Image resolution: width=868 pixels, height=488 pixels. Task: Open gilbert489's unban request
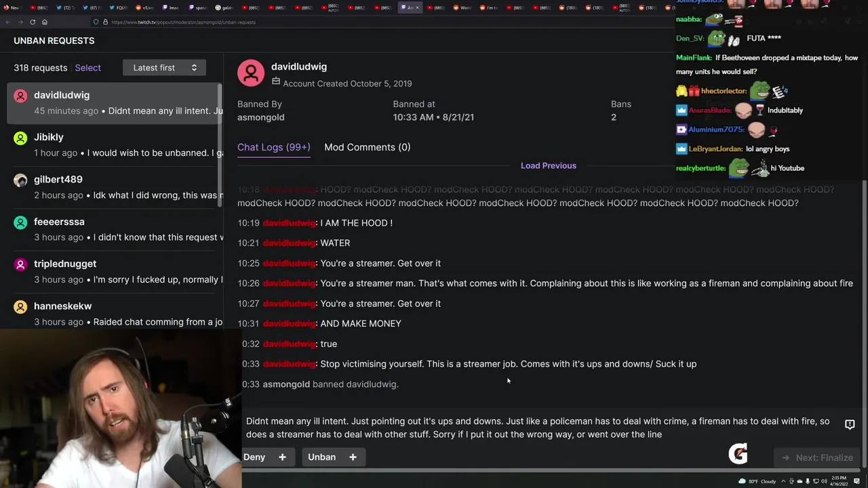click(115, 187)
